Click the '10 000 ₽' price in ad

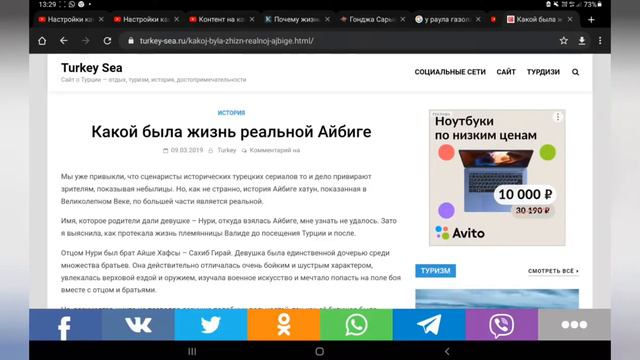coord(525,195)
